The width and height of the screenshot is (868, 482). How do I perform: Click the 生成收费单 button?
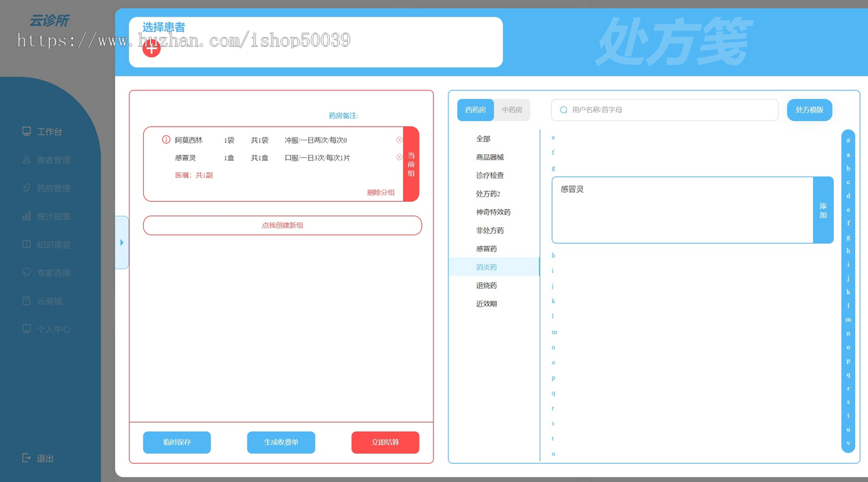281,442
